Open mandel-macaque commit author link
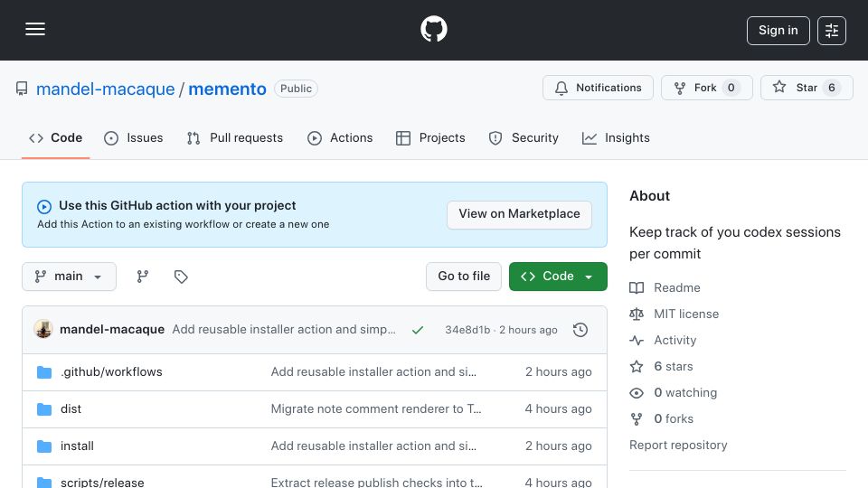The width and height of the screenshot is (868, 488). pos(112,329)
